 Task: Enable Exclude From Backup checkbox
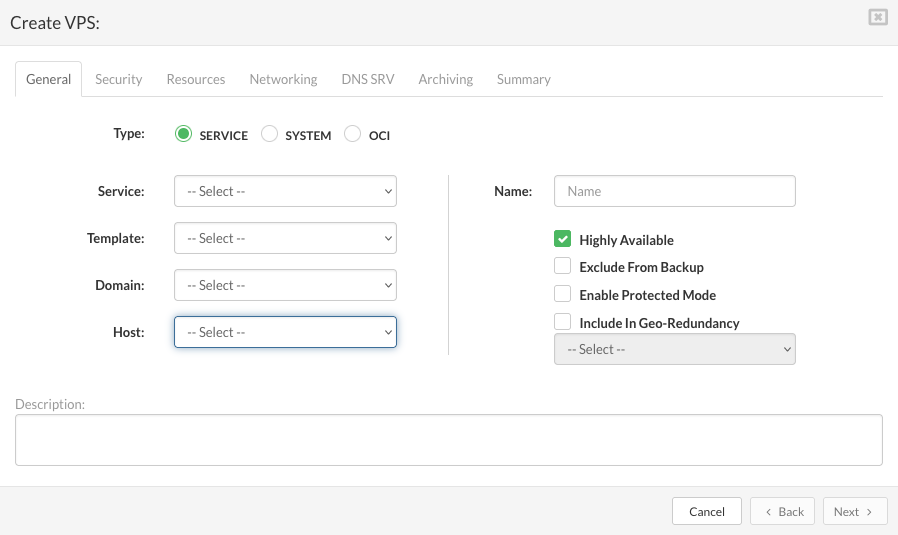(562, 266)
